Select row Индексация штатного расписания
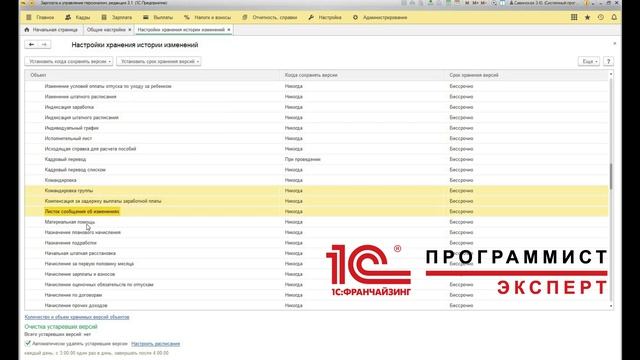640x360 pixels. (x=316, y=118)
